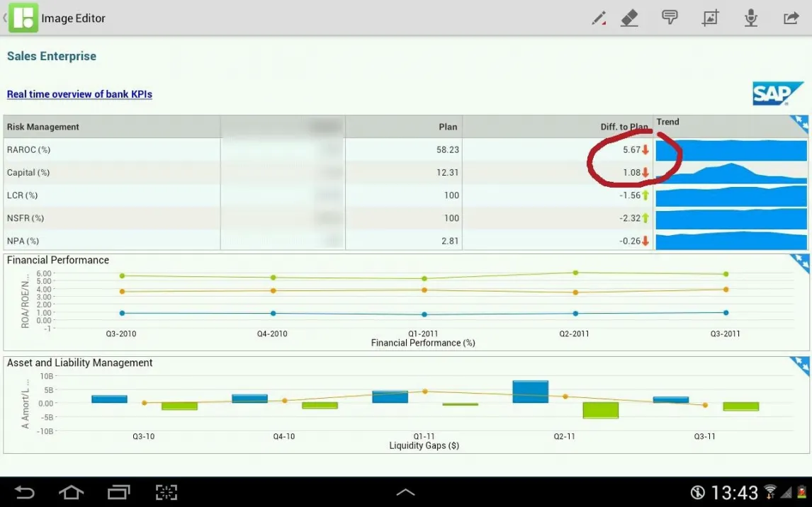This screenshot has height=507, width=812.
Task: Click the Q2-2011 green data point
Action: [x=575, y=273]
